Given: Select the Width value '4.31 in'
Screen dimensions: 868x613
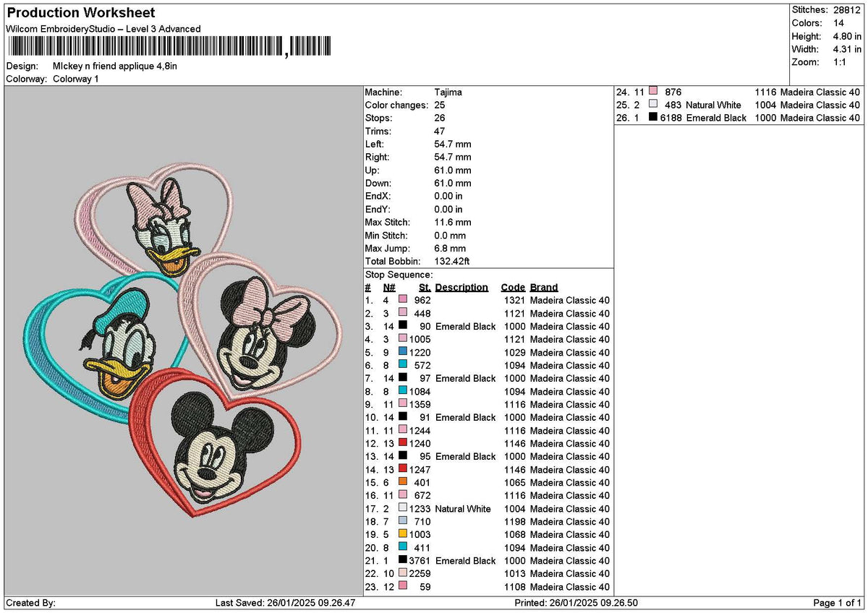Looking at the screenshot, I should click(846, 49).
